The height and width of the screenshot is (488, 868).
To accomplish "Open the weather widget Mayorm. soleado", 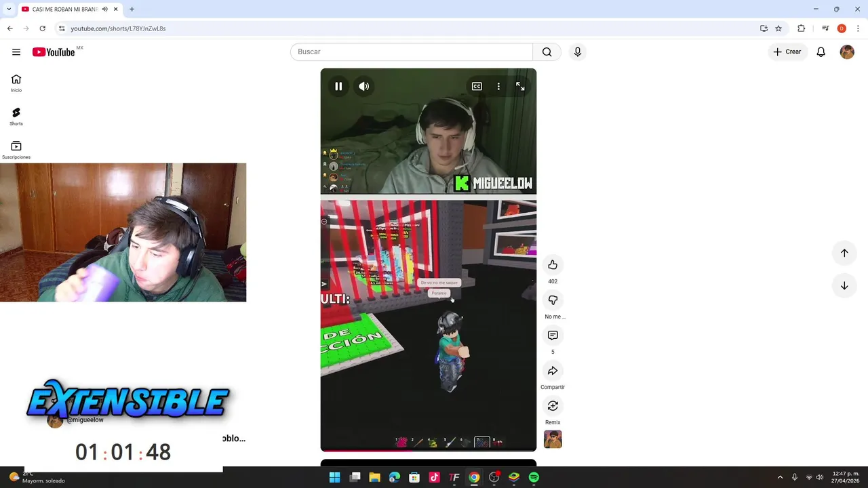I will coord(38,477).
